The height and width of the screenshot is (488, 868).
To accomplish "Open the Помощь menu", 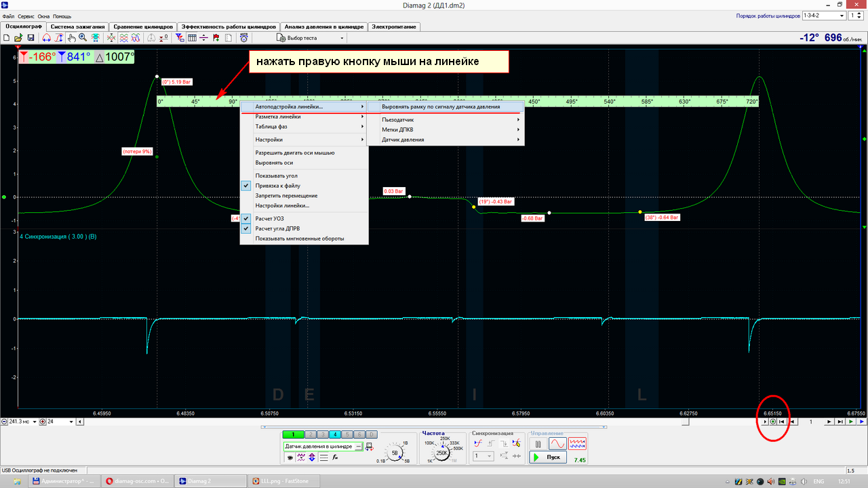I will click(62, 16).
